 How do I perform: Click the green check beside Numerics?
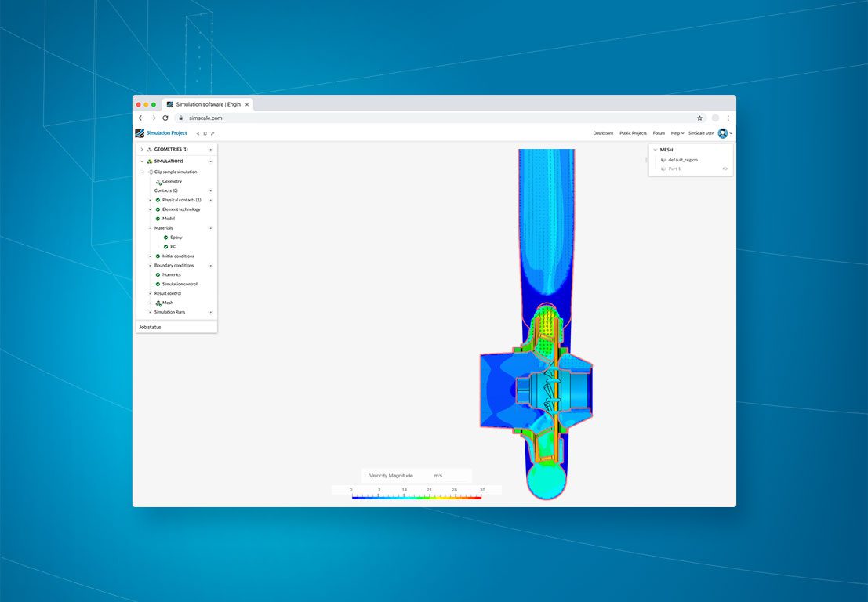click(158, 274)
